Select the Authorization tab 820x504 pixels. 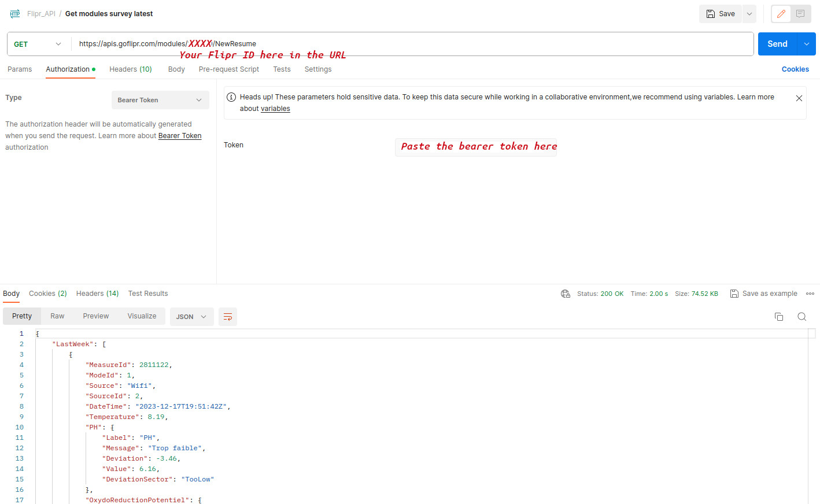pyautogui.click(x=71, y=69)
